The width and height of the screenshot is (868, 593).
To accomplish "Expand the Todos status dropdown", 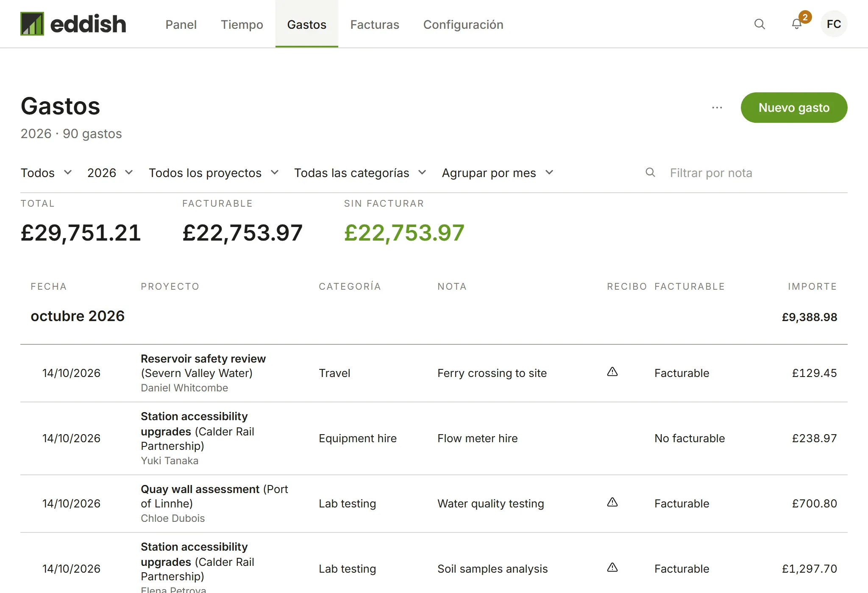I will pos(46,173).
